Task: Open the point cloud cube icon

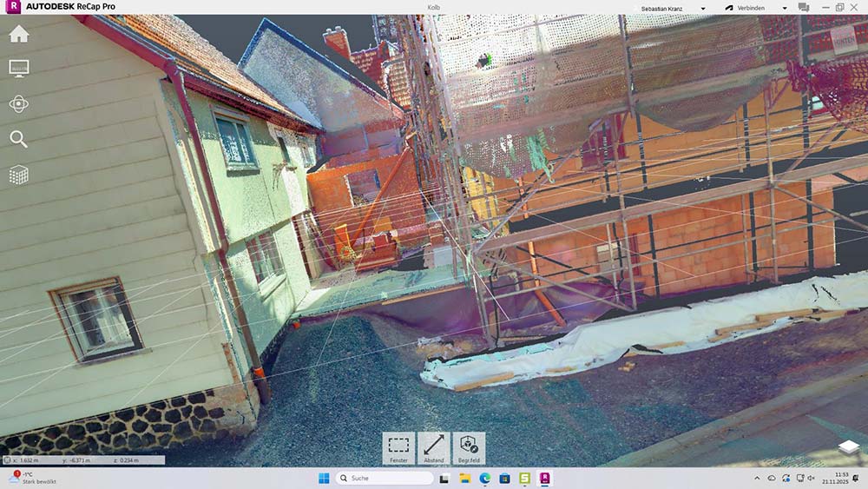Action: pos(18,175)
